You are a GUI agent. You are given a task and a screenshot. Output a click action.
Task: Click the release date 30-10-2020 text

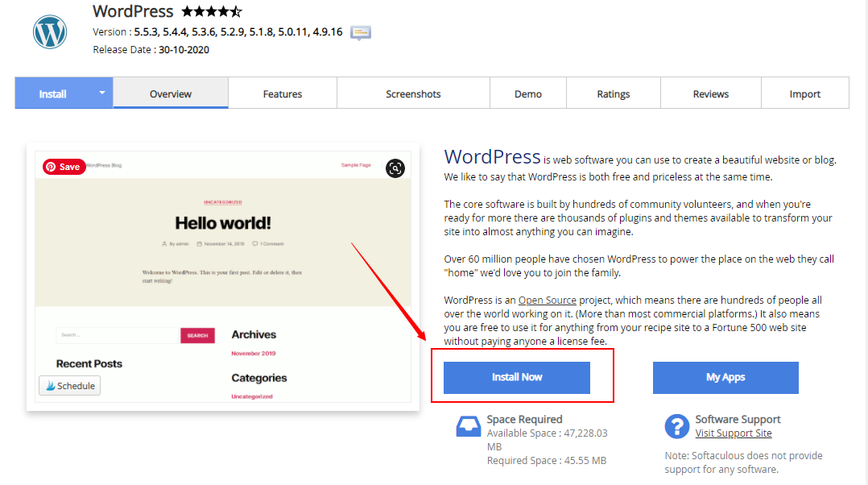point(184,50)
